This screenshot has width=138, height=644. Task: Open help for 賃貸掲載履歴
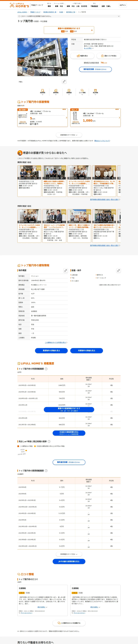click(46, 471)
